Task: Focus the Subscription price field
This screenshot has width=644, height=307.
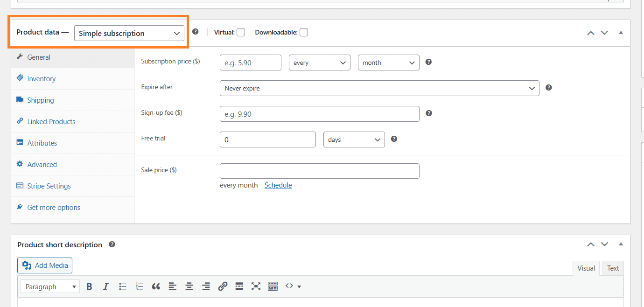Action: tap(251, 63)
